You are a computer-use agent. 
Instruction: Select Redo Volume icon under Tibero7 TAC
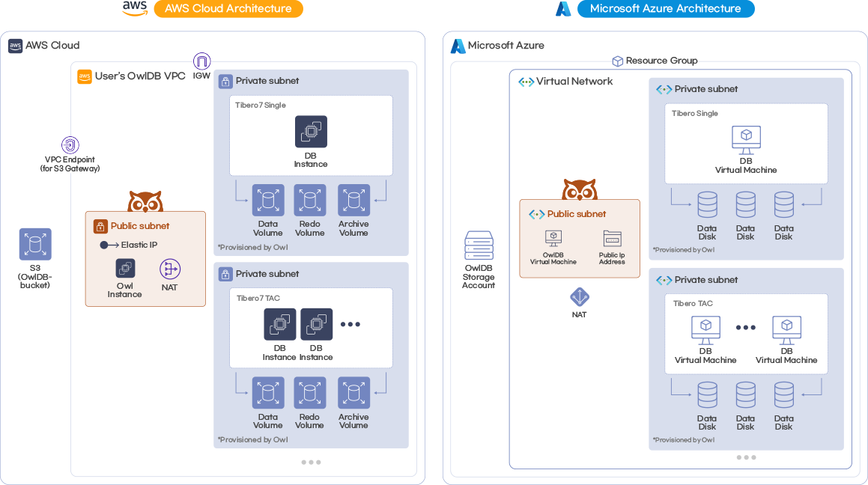pos(310,393)
